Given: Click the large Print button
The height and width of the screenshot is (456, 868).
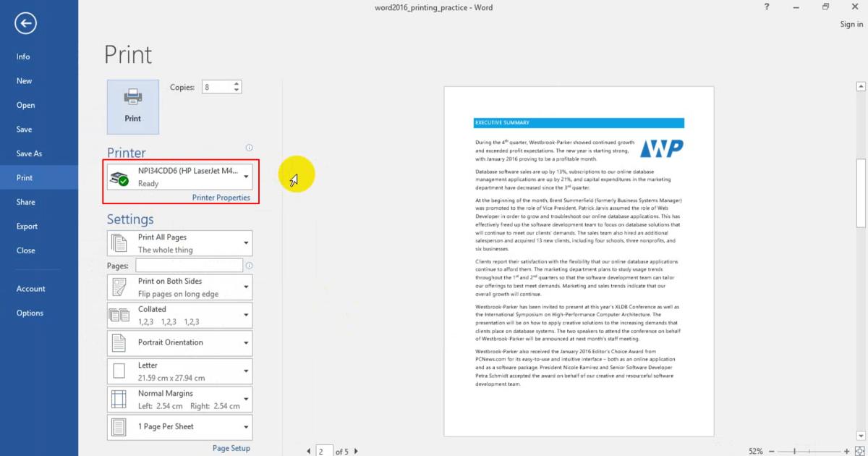Looking at the screenshot, I should pyautogui.click(x=133, y=107).
